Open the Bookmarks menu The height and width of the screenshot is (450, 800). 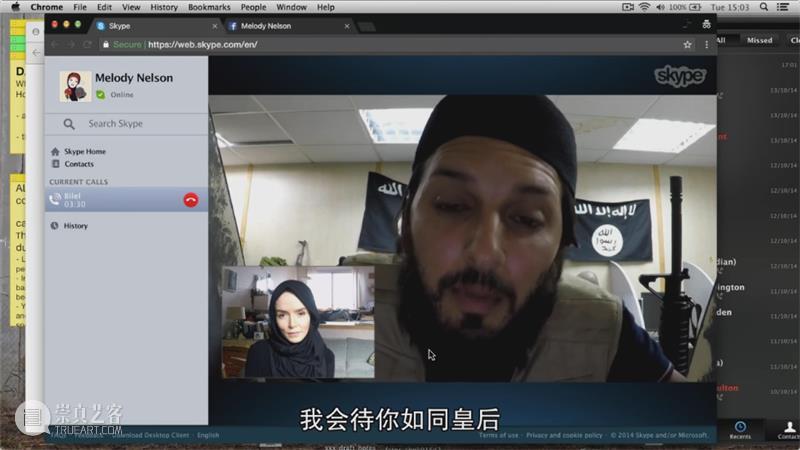209,7
